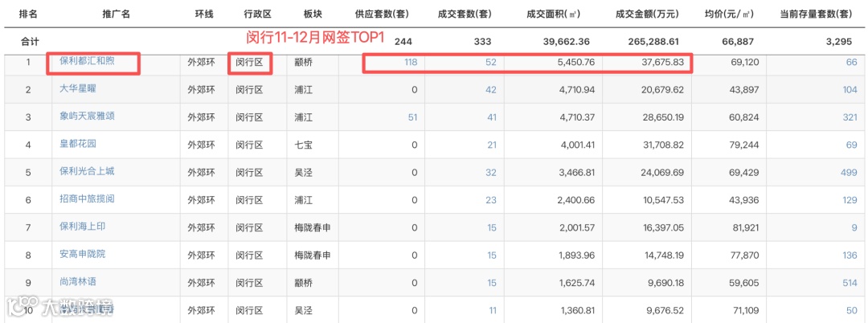868x323 pixels.
Task: Select total deal area 39,662.36
Action: [568, 41]
